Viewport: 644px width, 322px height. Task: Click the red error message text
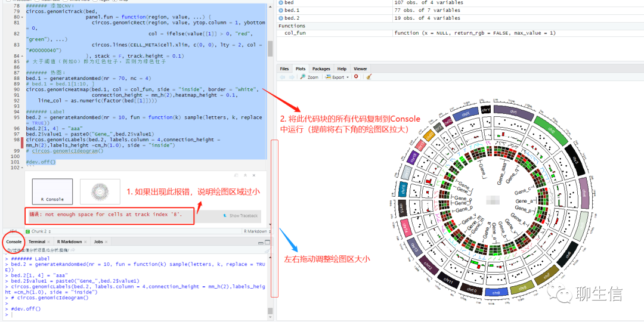point(106,215)
